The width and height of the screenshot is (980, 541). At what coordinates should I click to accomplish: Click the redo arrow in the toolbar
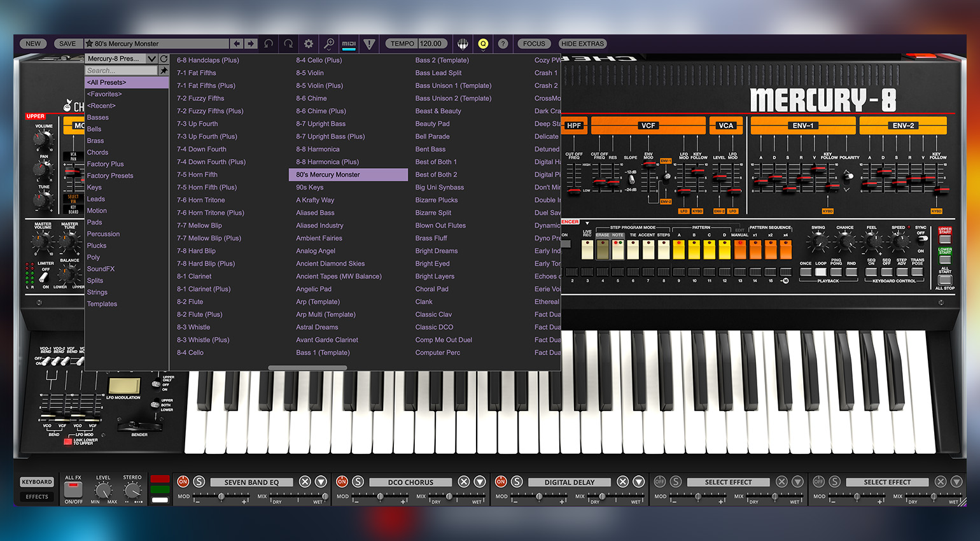pos(288,44)
